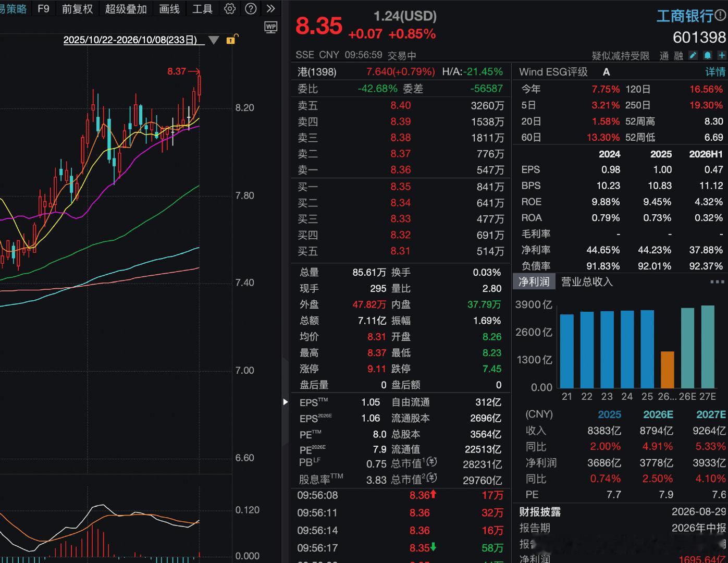Open the help question mark icon
The height and width of the screenshot is (563, 728).
pos(251,9)
